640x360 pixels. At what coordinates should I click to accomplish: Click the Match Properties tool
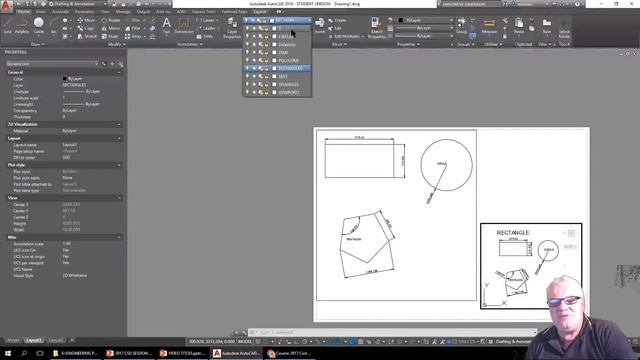pos(376,28)
